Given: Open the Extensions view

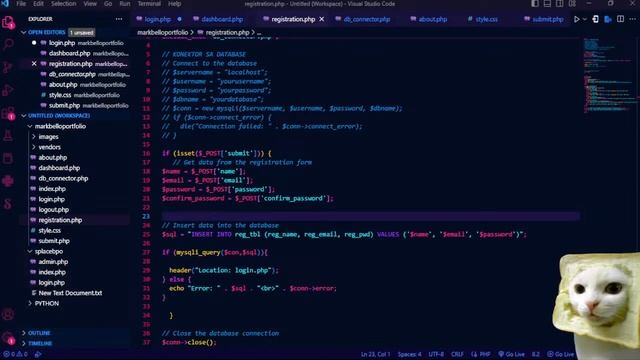Looking at the screenshot, I should click(x=8, y=113).
